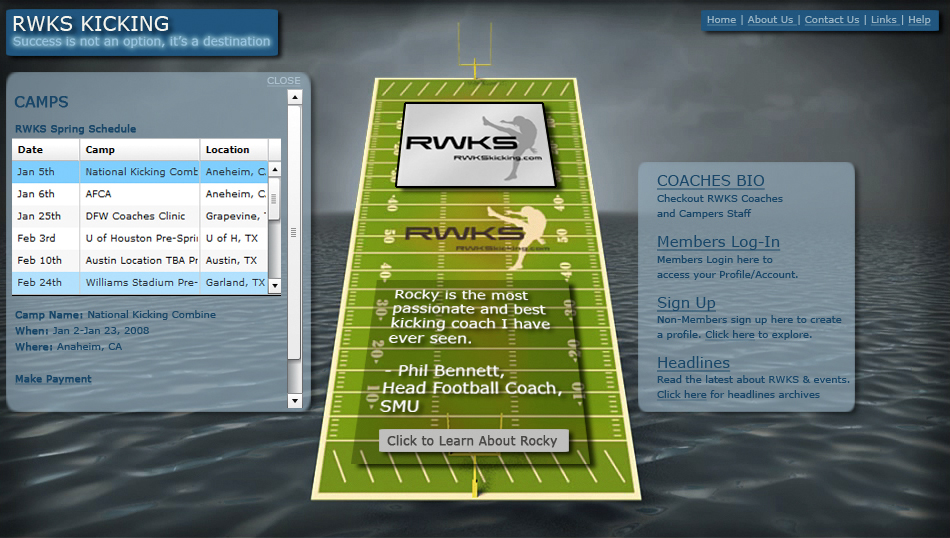The height and width of the screenshot is (538, 950).
Task: Select the Feb 10th date cell
Action: pyautogui.click(x=45, y=261)
